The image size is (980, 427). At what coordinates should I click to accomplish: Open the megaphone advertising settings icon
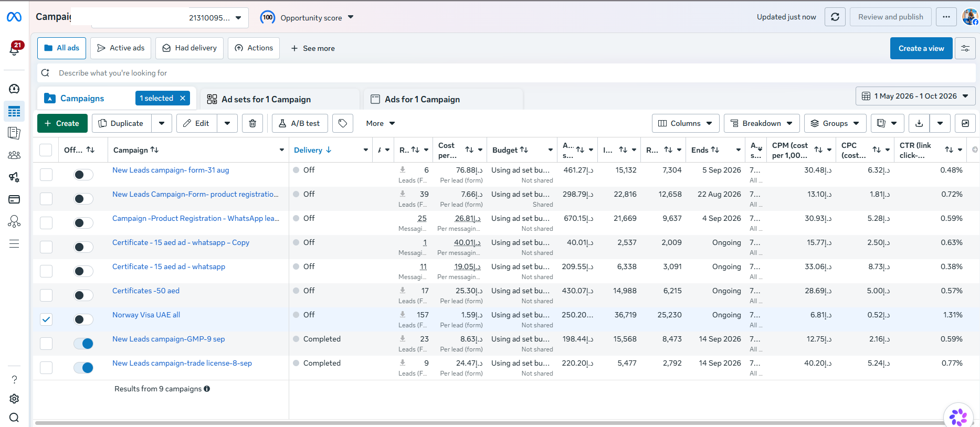tap(14, 177)
